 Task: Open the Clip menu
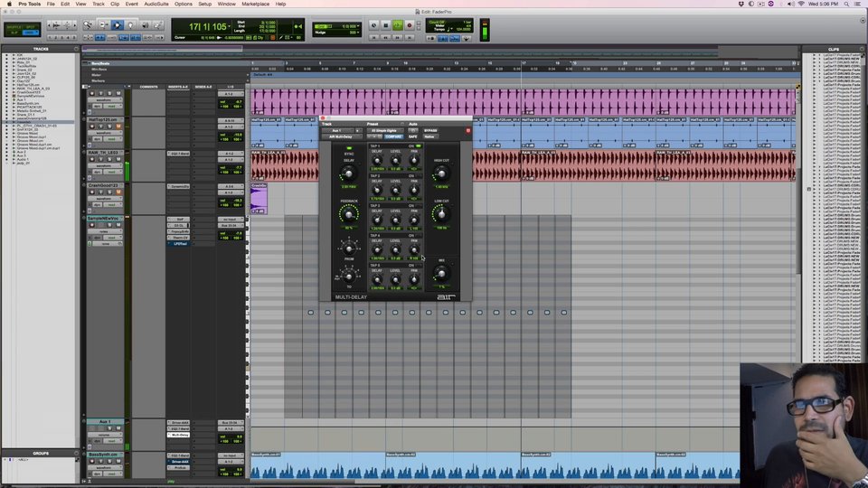(x=115, y=4)
